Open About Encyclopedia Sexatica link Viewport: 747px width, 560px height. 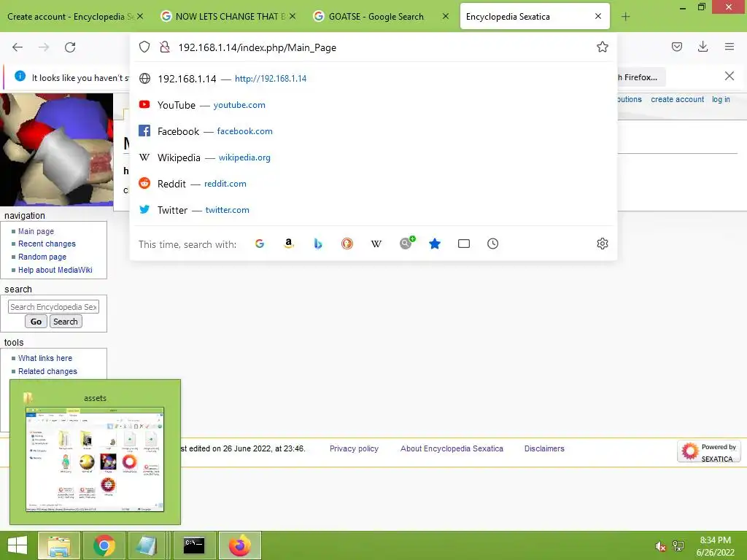[x=452, y=448]
